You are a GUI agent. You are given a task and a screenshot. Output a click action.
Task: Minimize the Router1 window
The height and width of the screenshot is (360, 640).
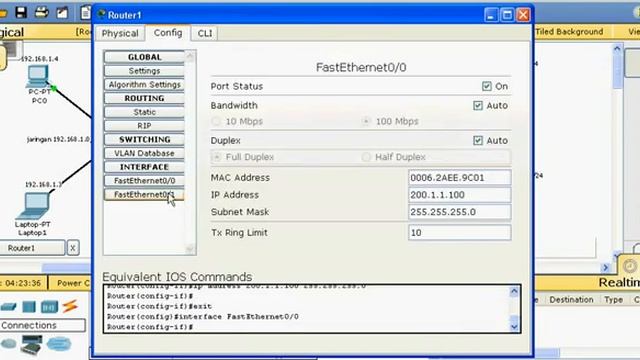[491, 15]
